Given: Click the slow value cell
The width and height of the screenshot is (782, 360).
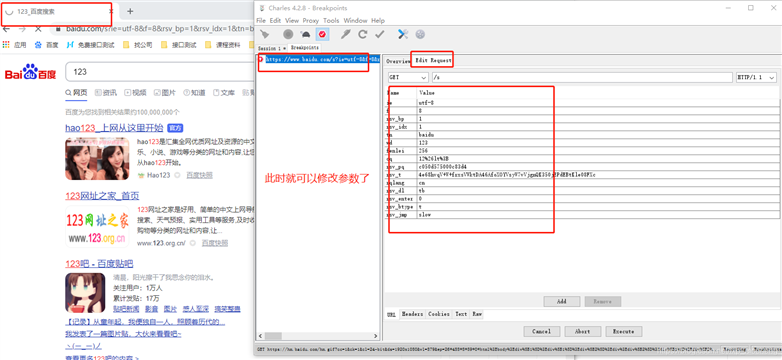Looking at the screenshot, I should click(598, 215).
